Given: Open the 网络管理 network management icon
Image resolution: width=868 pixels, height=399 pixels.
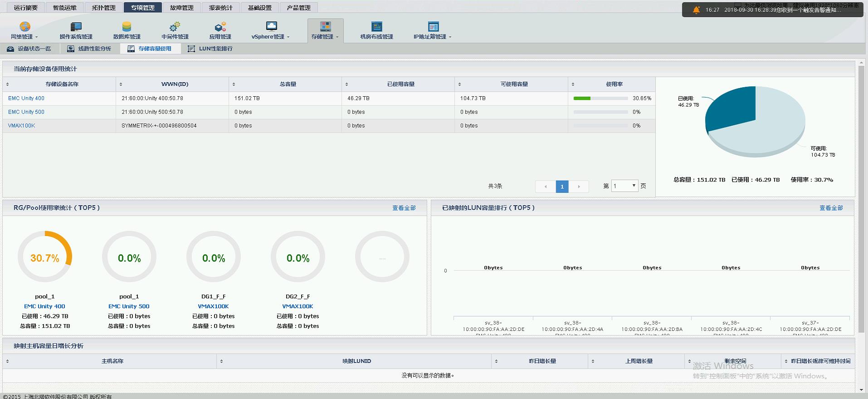Looking at the screenshot, I should coord(25,27).
